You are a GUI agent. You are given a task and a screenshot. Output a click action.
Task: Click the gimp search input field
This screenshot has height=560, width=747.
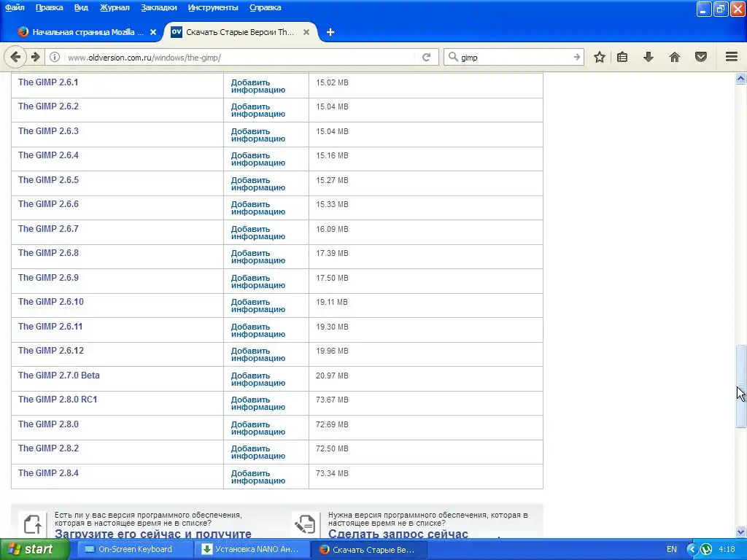click(x=514, y=58)
